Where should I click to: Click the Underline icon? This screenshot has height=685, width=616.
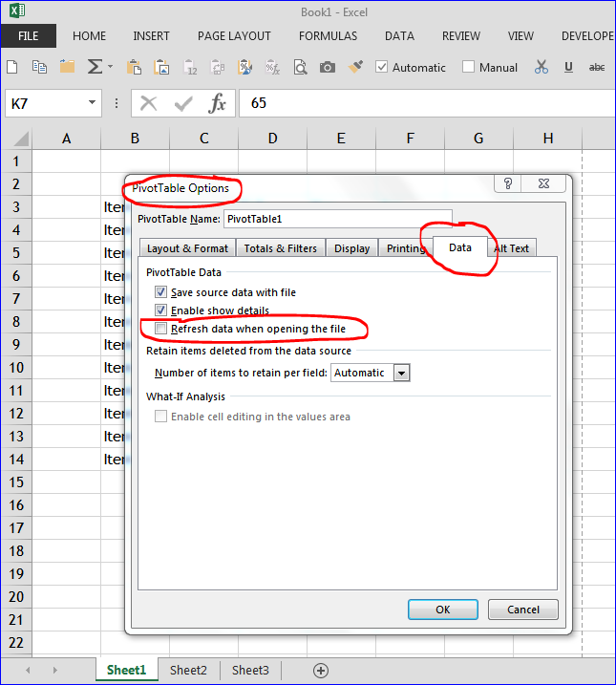(568, 67)
